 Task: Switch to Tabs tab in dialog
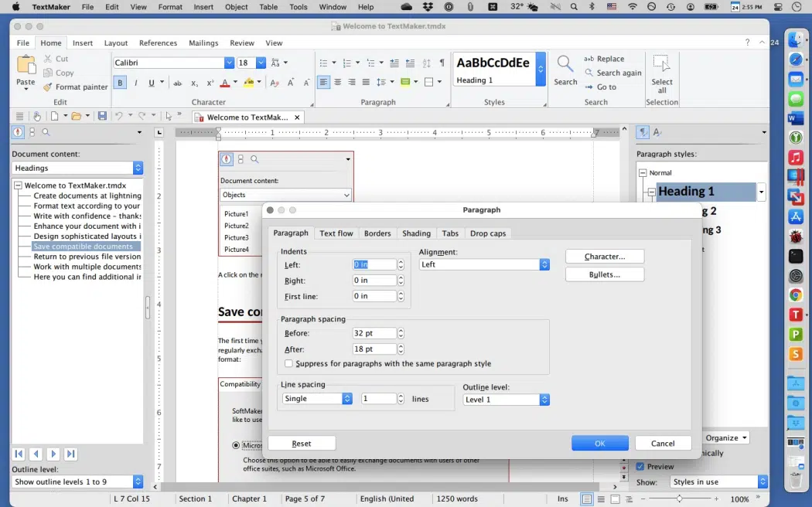(450, 233)
